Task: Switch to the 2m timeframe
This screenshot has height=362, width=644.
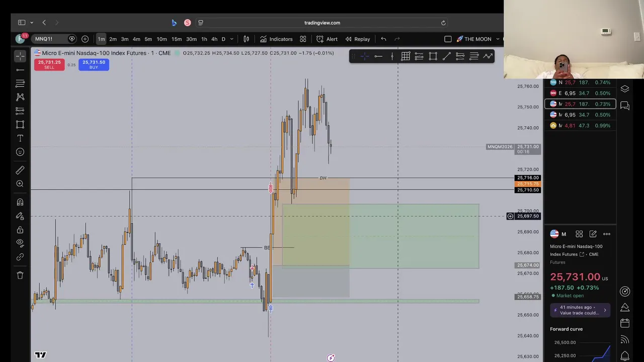Action: tap(113, 39)
